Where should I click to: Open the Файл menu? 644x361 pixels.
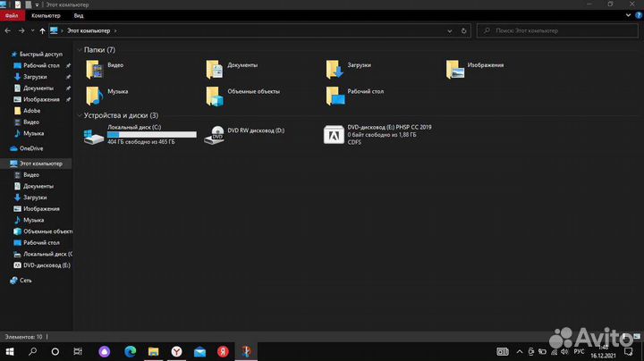click(12, 15)
